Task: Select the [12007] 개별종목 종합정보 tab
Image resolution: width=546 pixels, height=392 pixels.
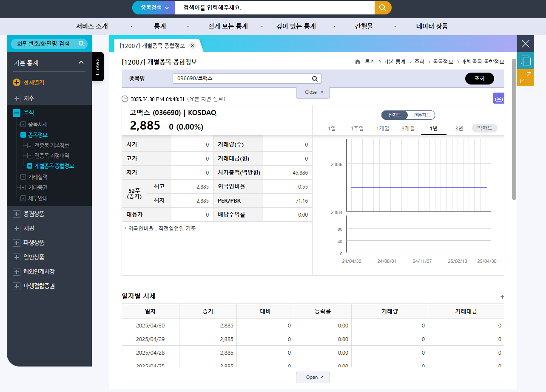Action: pyautogui.click(x=152, y=45)
